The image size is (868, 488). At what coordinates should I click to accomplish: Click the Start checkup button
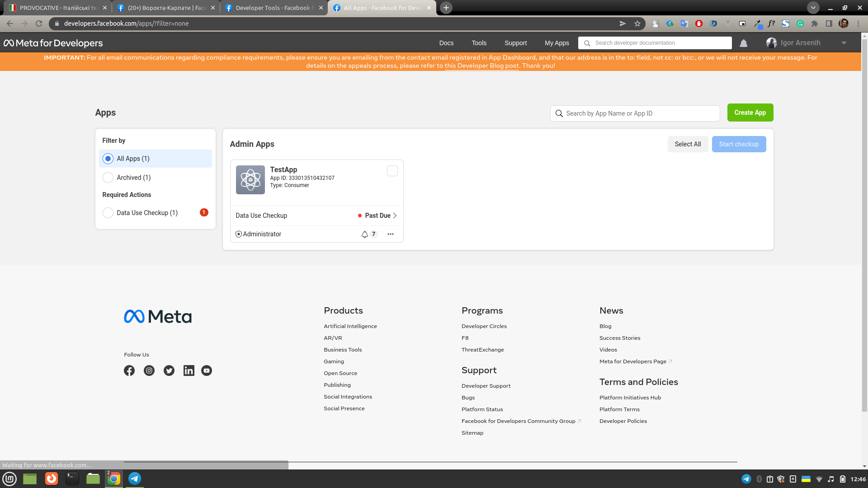pos(739,144)
